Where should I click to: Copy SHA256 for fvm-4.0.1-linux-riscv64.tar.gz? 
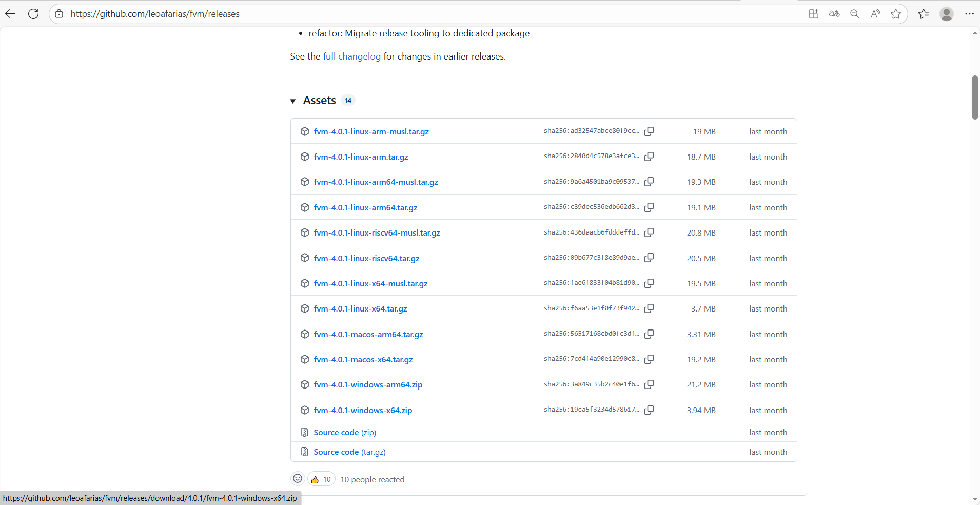649,258
